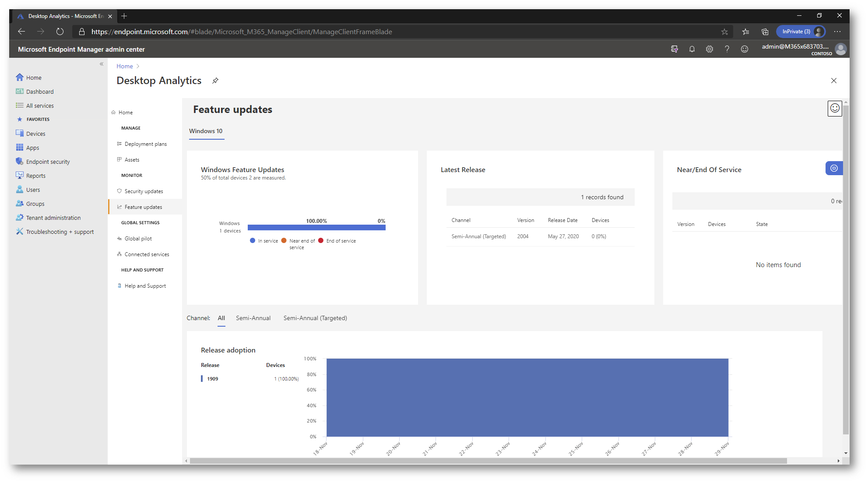Click the browser address bar
868x483 pixels.
[403, 32]
